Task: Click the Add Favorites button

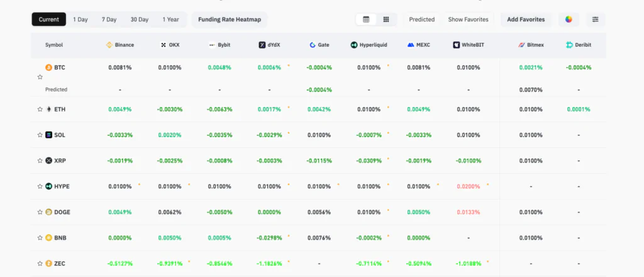Action: click(x=526, y=20)
